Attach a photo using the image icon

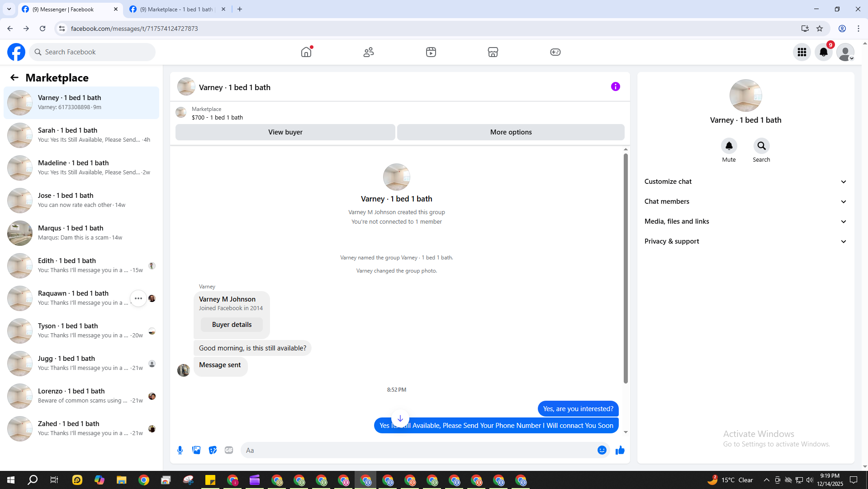click(196, 450)
